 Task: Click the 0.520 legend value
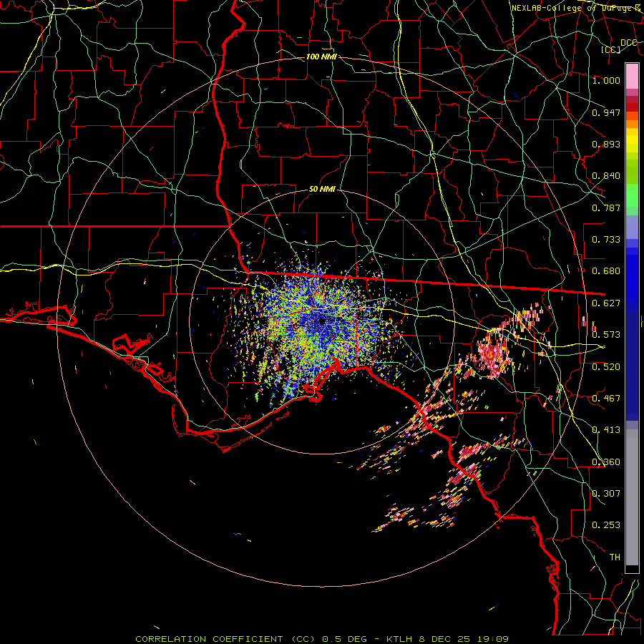coord(606,367)
